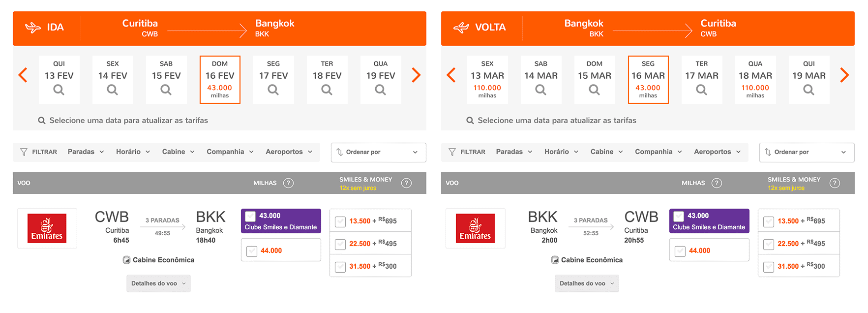
Task: Open Detalhes do voo for return flight
Action: (587, 283)
